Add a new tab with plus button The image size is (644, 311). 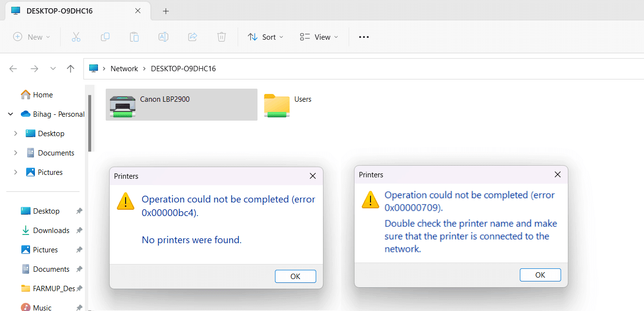(166, 11)
